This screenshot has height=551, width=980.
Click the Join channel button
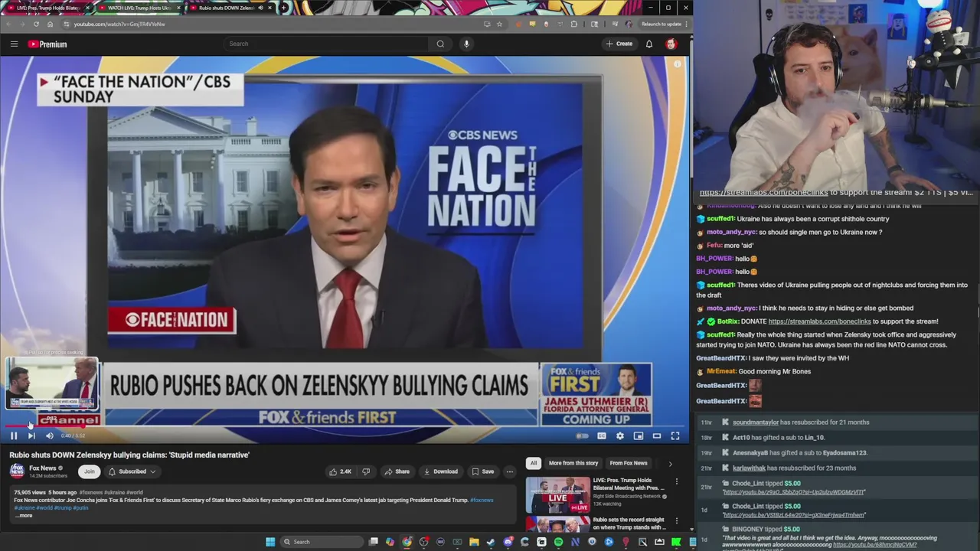click(90, 471)
